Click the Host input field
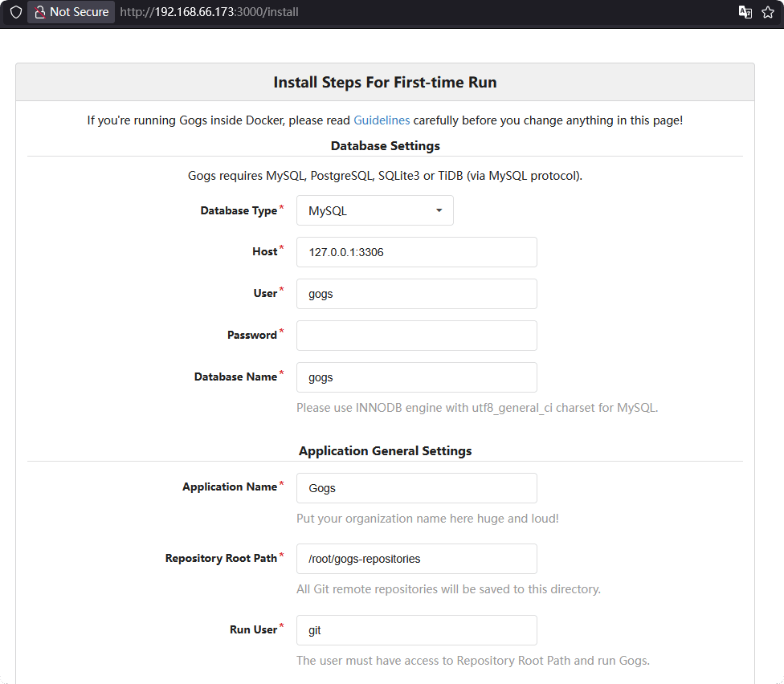 click(416, 252)
